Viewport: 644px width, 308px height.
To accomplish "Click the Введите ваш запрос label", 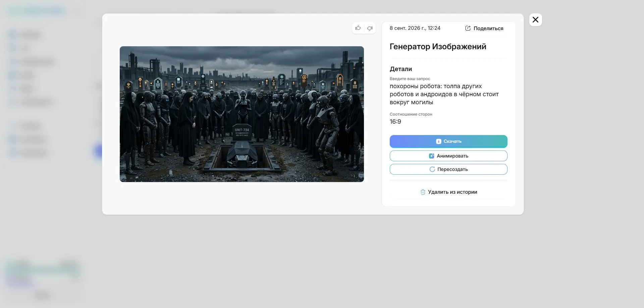I will click(410, 79).
